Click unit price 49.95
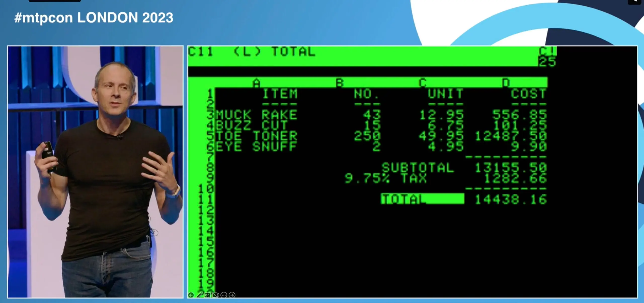Screen dimensions: 644x303 (441, 136)
